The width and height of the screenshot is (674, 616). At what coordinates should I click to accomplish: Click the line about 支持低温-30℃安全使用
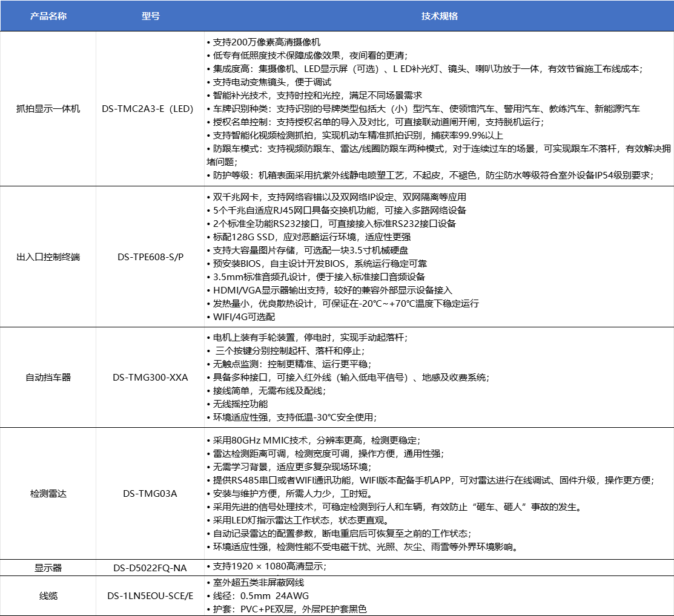[x=292, y=418]
